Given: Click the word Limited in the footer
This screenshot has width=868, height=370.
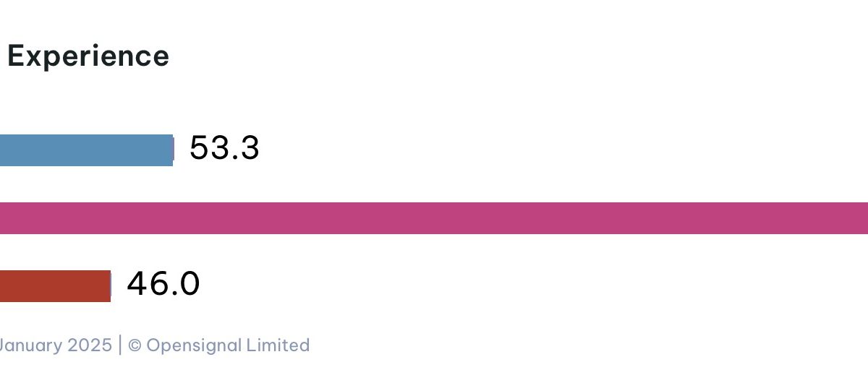Looking at the screenshot, I should [x=278, y=345].
